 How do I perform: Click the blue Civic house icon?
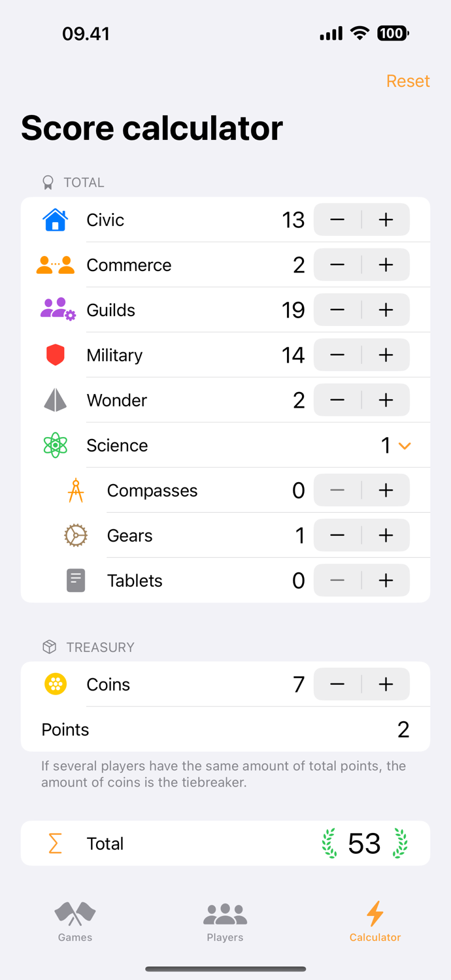pos(55,220)
